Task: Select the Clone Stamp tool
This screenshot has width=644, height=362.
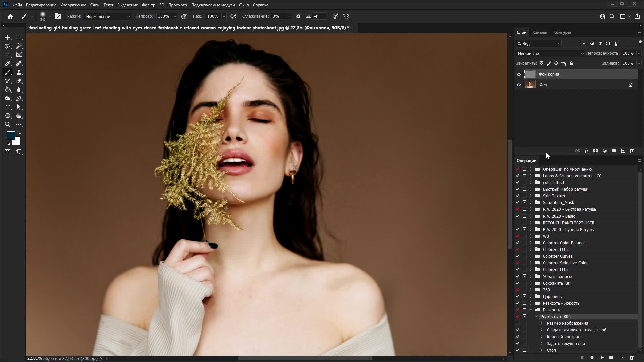Action: [x=19, y=72]
